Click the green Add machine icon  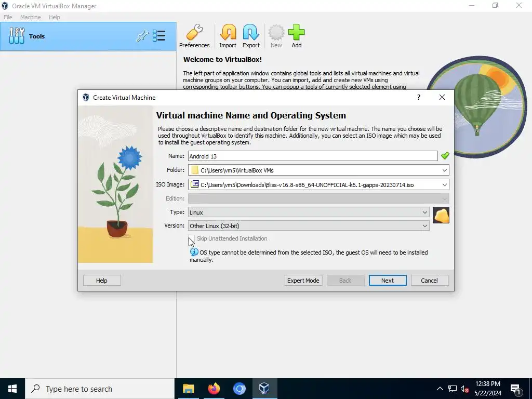tap(296, 36)
